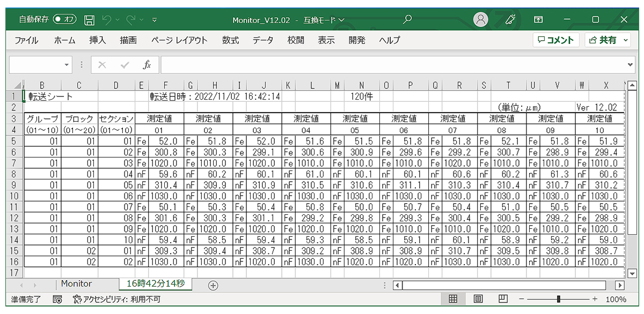Add a new sheet with plus icon

click(x=213, y=285)
